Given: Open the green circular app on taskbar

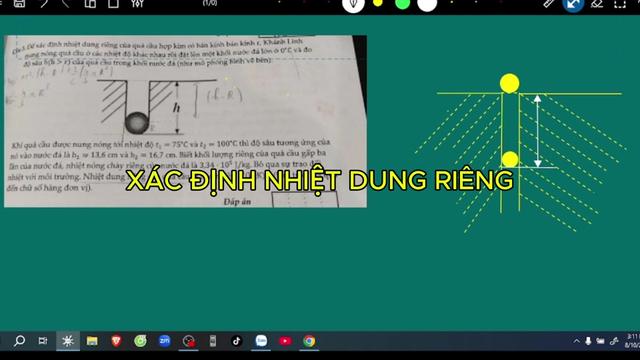Looking at the screenshot, I should click(140, 341).
